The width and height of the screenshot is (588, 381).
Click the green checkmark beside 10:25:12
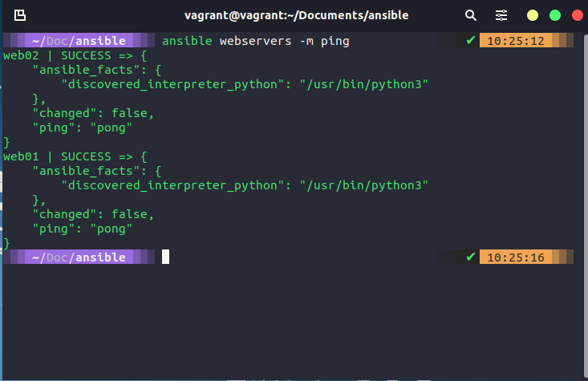[x=471, y=40]
